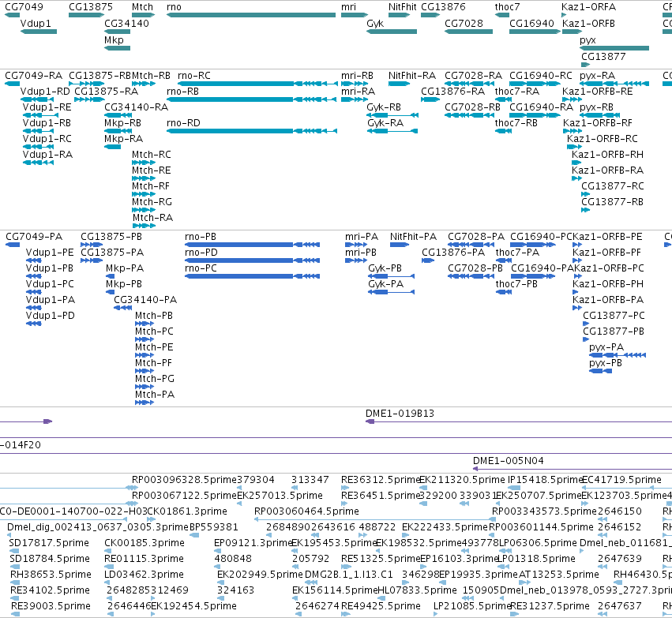
Task: Click protein Kaz1-ORFB-PH
Action: click(574, 292)
